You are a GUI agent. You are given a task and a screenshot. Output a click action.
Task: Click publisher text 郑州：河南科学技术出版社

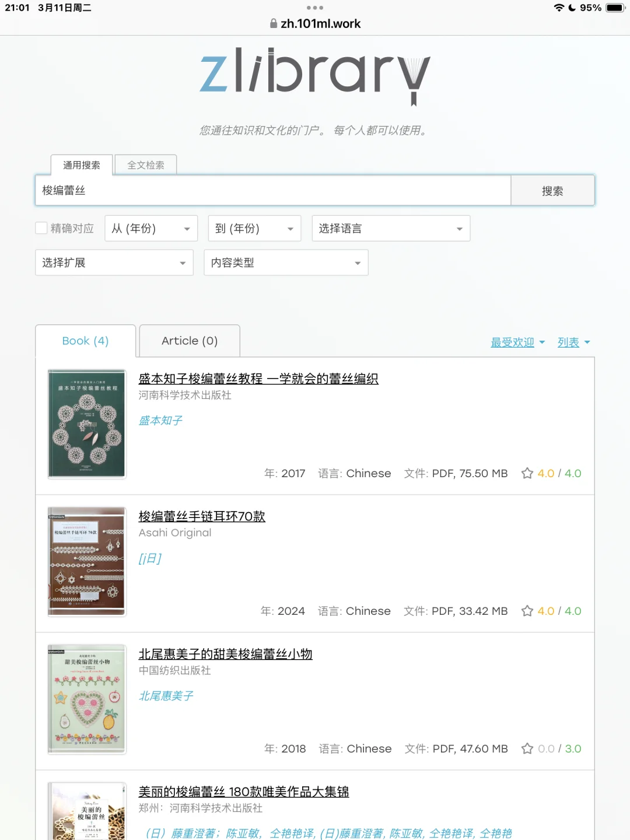tap(201, 808)
